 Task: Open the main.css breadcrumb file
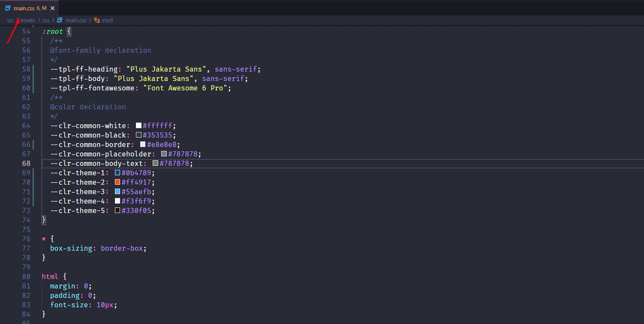click(76, 20)
